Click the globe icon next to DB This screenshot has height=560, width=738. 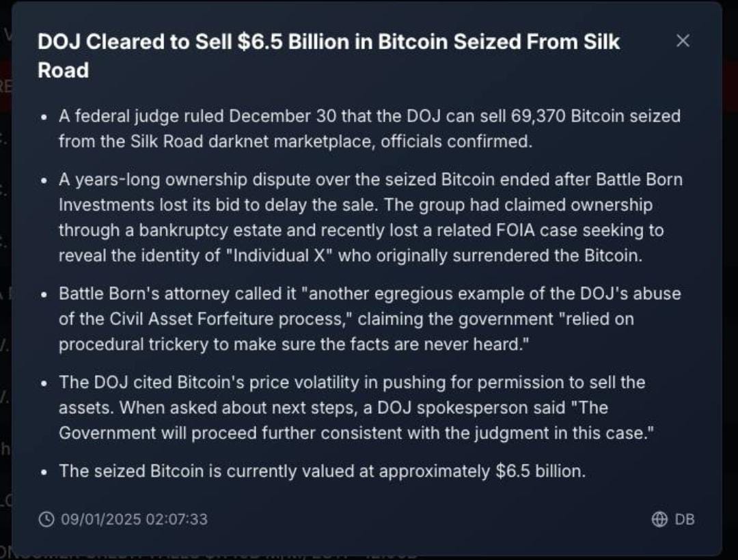click(659, 519)
